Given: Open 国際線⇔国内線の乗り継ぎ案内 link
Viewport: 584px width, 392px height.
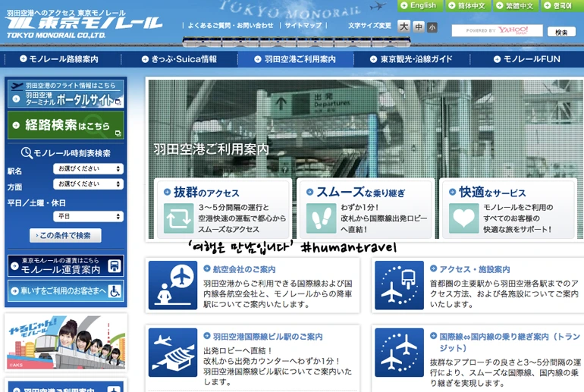Looking at the screenshot, I should (x=510, y=342).
